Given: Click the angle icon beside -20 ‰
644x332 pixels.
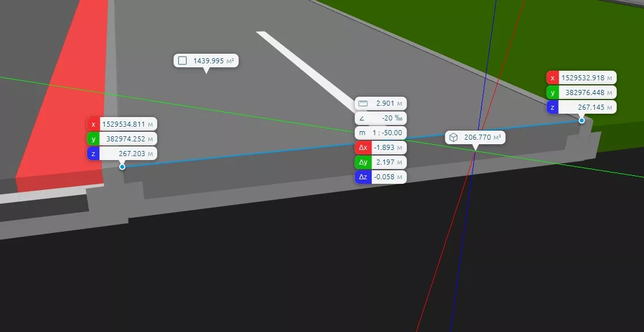Looking at the screenshot, I should (x=362, y=119).
